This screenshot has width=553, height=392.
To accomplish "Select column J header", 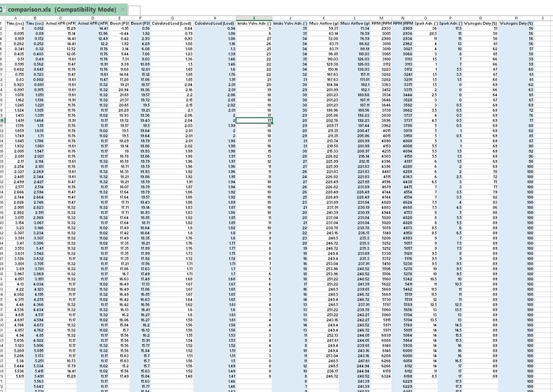I will pyautogui.click(x=290, y=18).
